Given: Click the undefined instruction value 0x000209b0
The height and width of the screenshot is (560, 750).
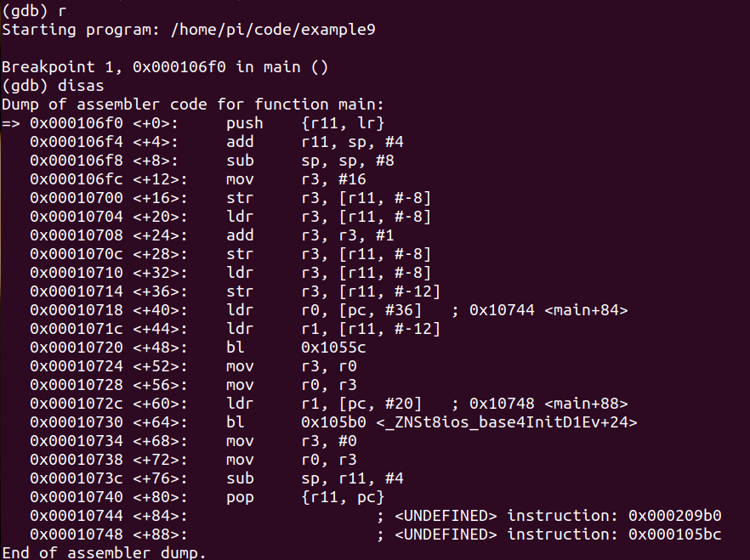Looking at the screenshot, I should tap(674, 516).
